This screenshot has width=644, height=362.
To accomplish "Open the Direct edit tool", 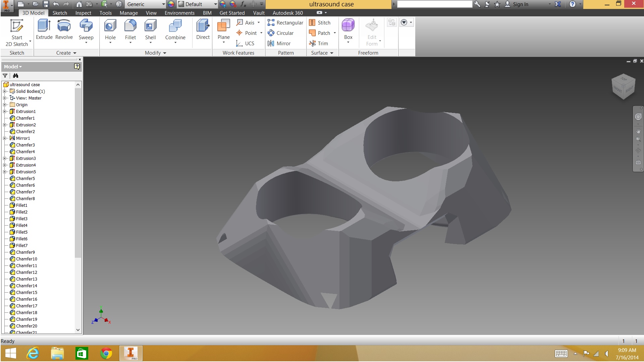I will 203,30.
